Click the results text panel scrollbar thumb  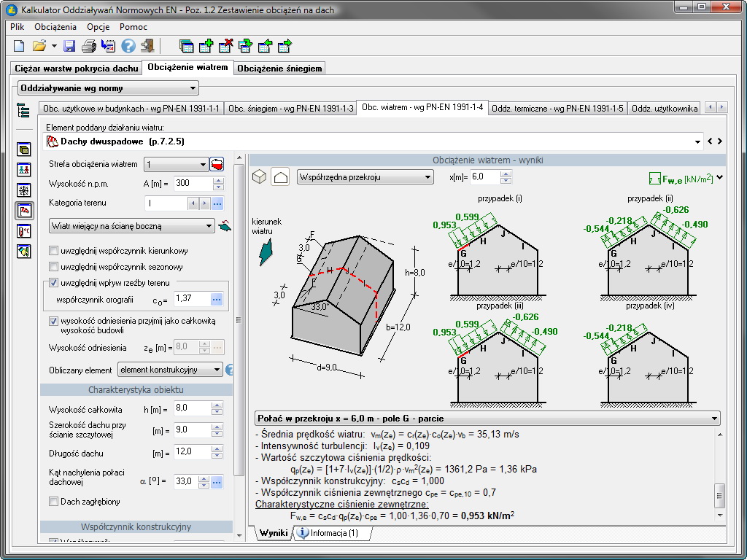(719, 496)
